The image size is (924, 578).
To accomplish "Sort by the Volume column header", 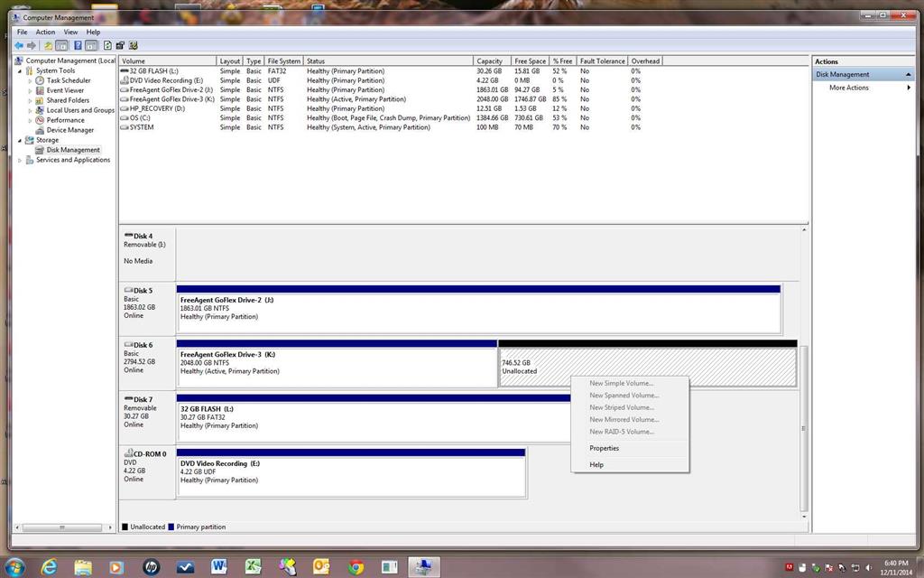I will 167,61.
